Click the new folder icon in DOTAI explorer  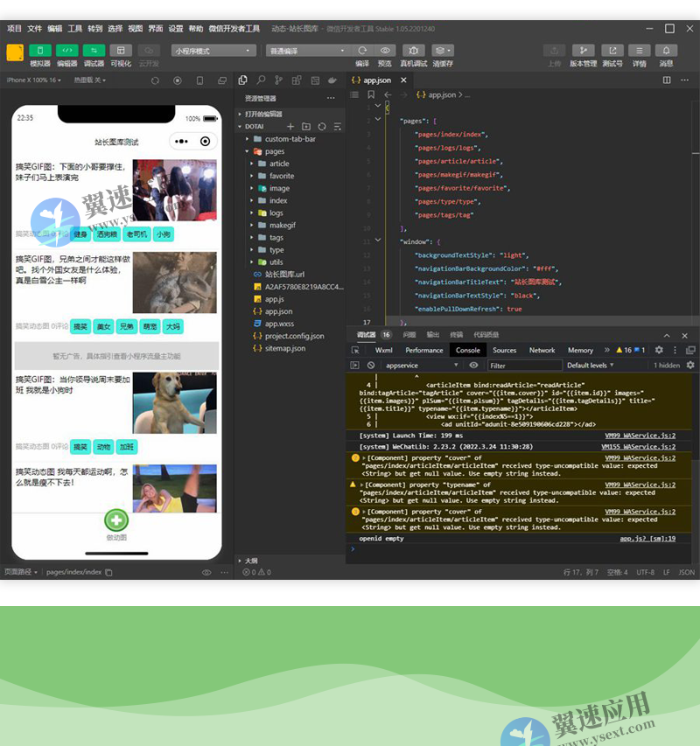[307, 127]
